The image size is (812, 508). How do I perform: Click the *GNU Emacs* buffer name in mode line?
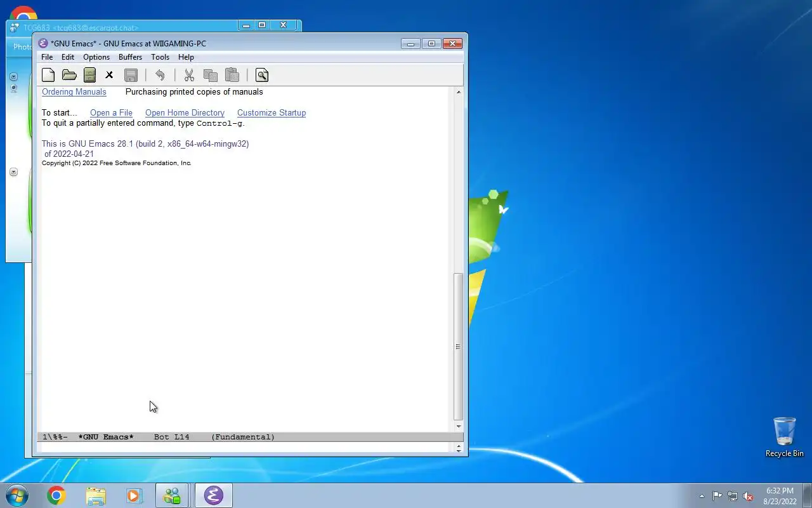pyautogui.click(x=106, y=437)
